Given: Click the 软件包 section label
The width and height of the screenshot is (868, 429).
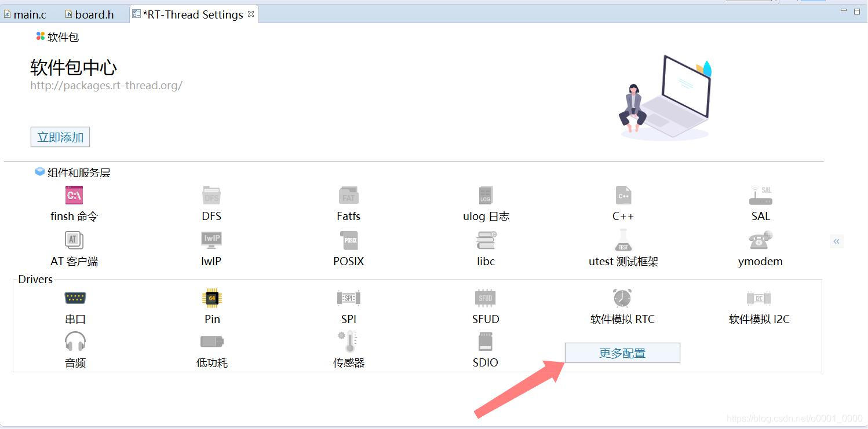Looking at the screenshot, I should pos(63,37).
